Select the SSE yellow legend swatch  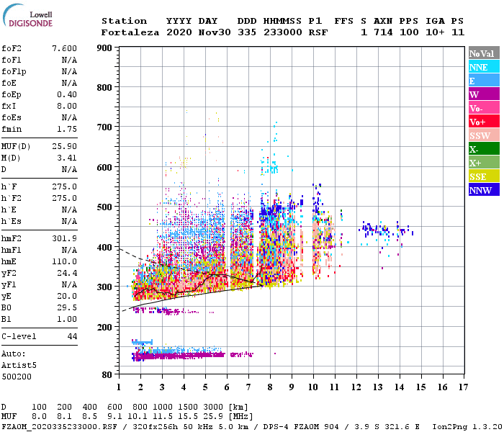tap(484, 176)
